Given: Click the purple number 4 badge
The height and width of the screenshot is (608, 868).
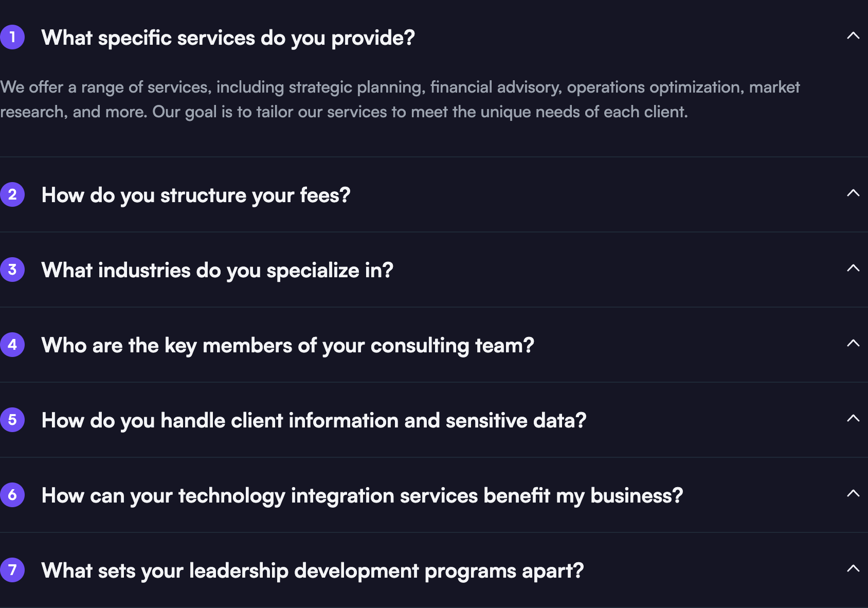Looking at the screenshot, I should 12,345.
